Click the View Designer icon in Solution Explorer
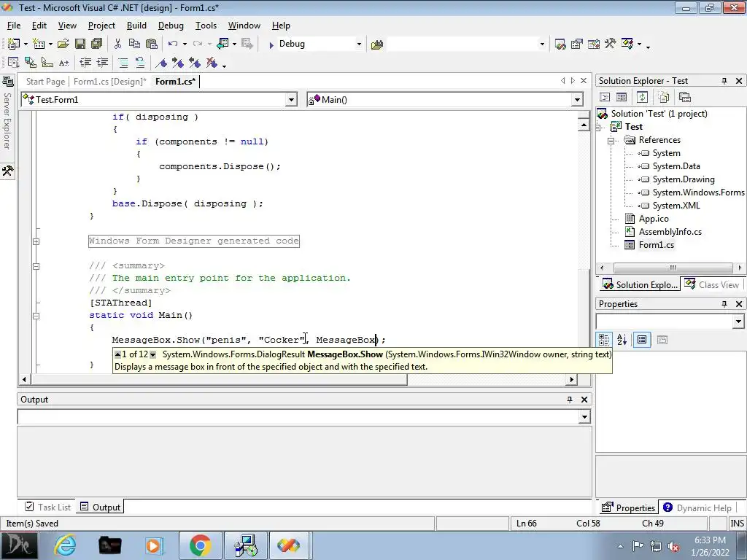Viewport: 747px width, 560px height. [622, 97]
